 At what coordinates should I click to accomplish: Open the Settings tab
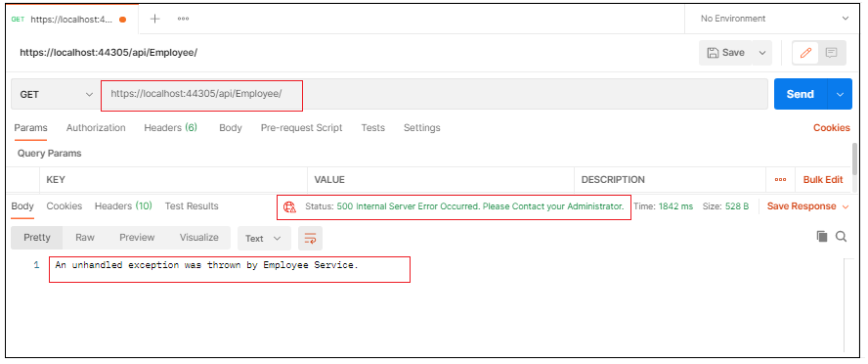pyautogui.click(x=422, y=128)
